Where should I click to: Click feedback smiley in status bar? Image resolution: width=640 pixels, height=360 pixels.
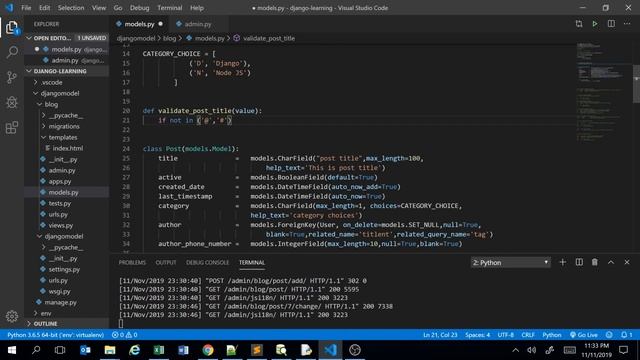click(609, 335)
